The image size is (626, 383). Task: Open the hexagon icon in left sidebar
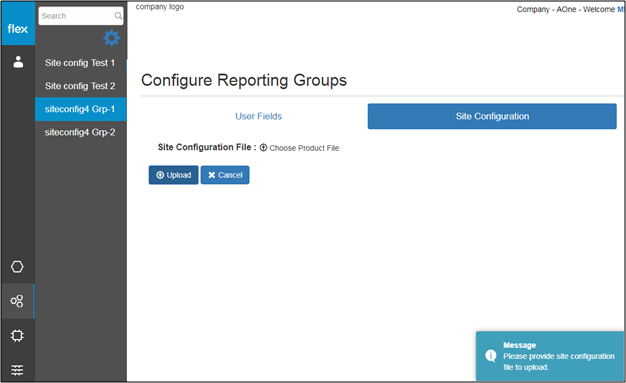click(x=17, y=266)
